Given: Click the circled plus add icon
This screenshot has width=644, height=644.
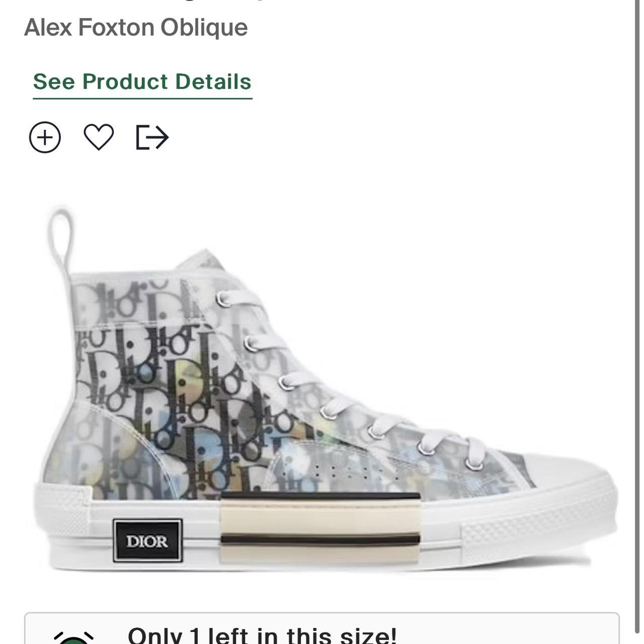Looking at the screenshot, I should point(45,137).
